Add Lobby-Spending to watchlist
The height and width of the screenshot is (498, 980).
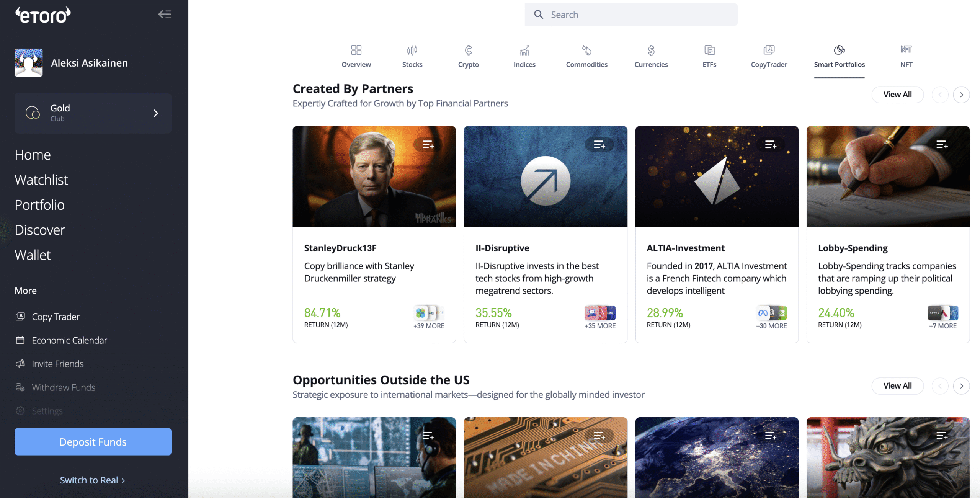point(942,145)
